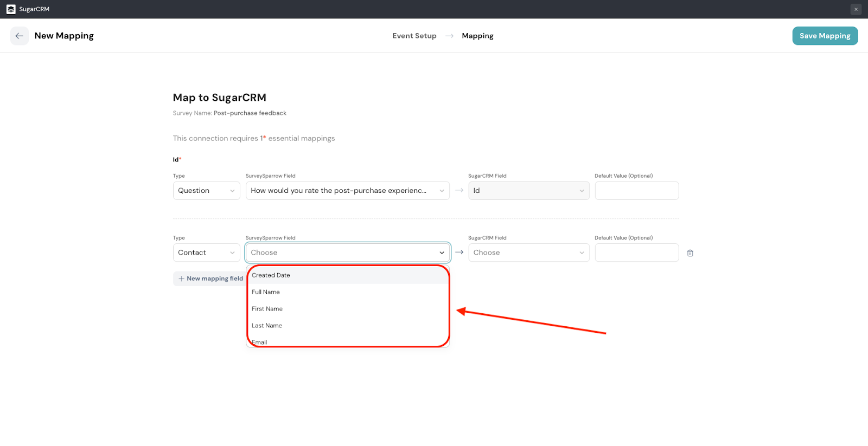Open the Contact type dropdown
Image resolution: width=868 pixels, height=446 pixels.
coord(206,253)
